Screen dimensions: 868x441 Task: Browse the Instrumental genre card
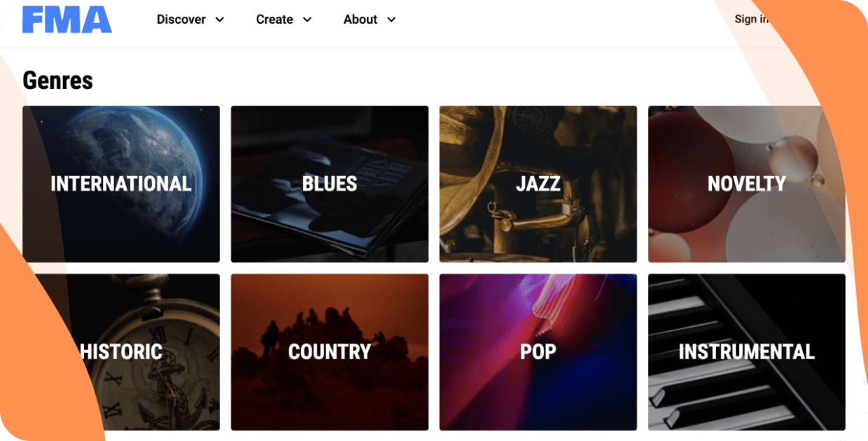[x=746, y=352]
